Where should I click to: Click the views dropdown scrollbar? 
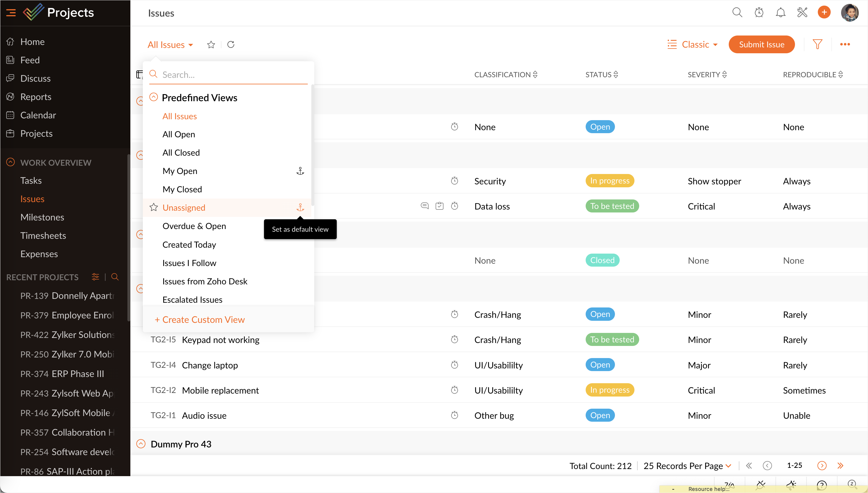pos(312,146)
